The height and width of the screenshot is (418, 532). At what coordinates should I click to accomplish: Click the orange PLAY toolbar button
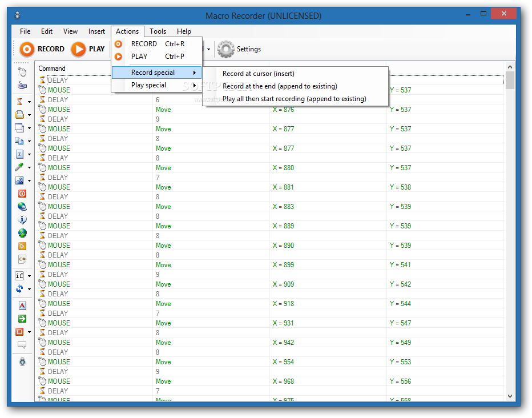pyautogui.click(x=88, y=49)
